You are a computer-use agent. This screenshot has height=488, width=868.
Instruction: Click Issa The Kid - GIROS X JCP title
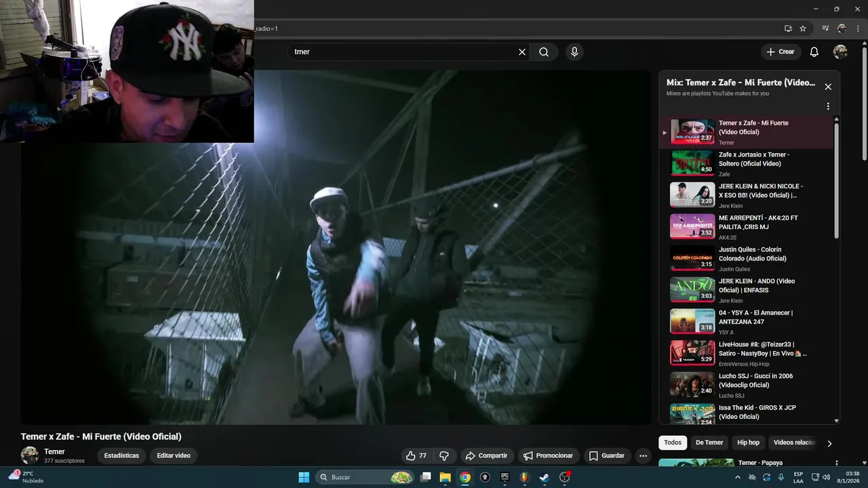(757, 412)
